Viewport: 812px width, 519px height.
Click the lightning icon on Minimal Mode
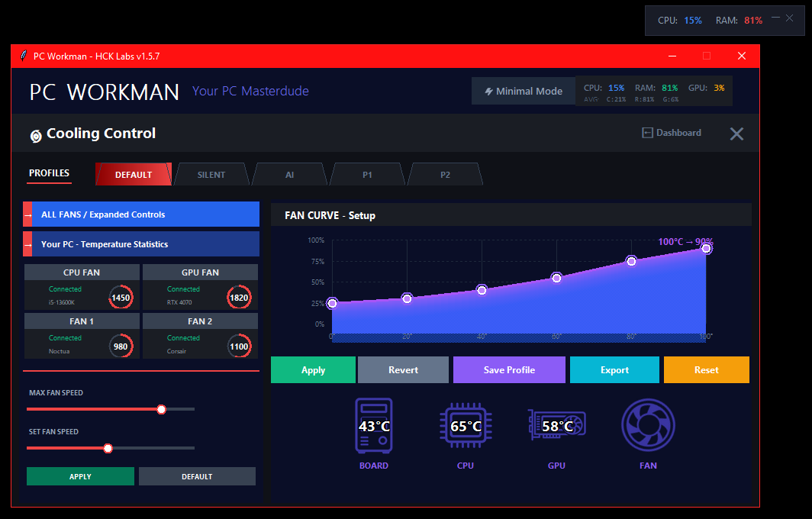click(489, 90)
